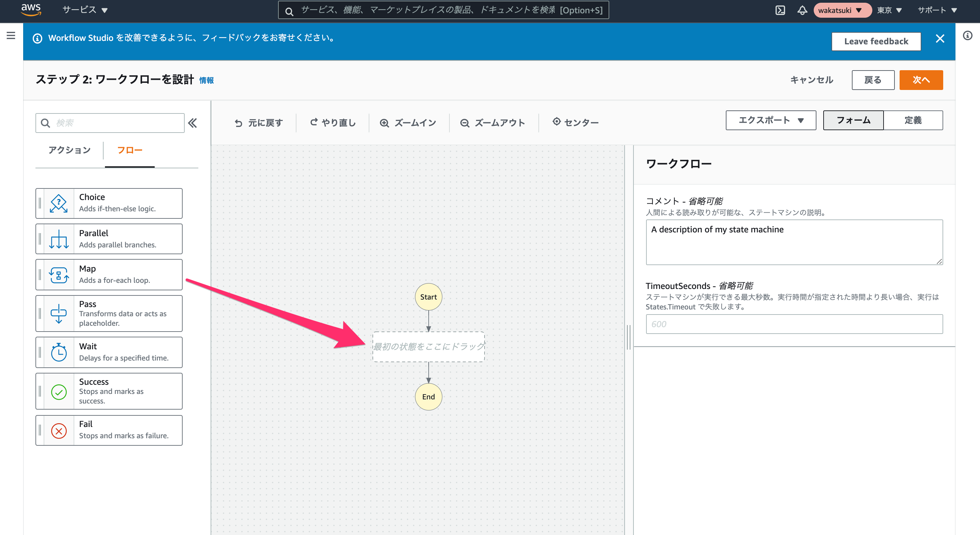The image size is (980, 535).
Task: Select the Wait clock icon
Action: 59,352
